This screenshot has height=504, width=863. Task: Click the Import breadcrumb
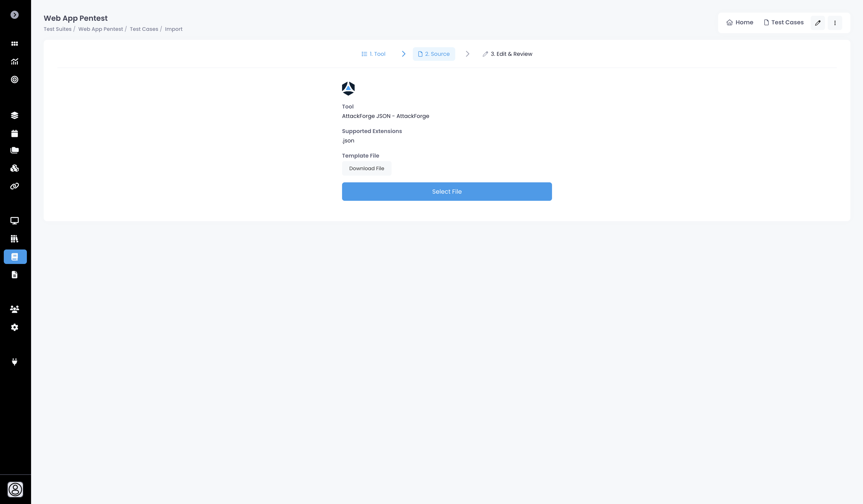pyautogui.click(x=174, y=29)
